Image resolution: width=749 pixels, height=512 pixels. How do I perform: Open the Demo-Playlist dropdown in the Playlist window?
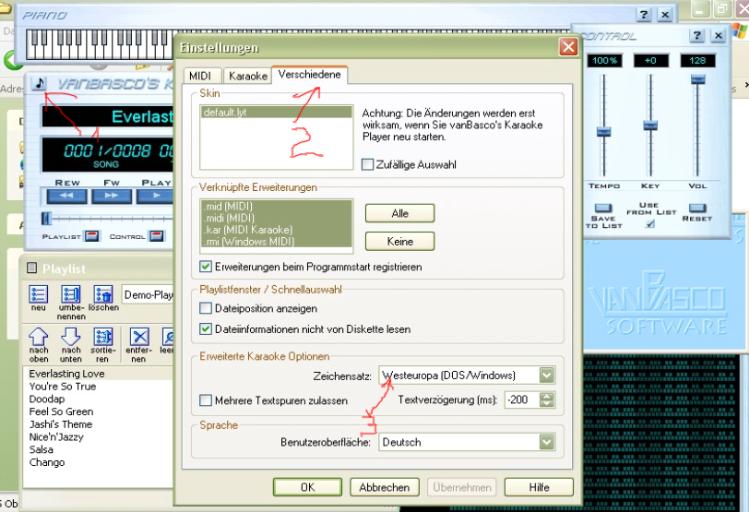pos(148,295)
